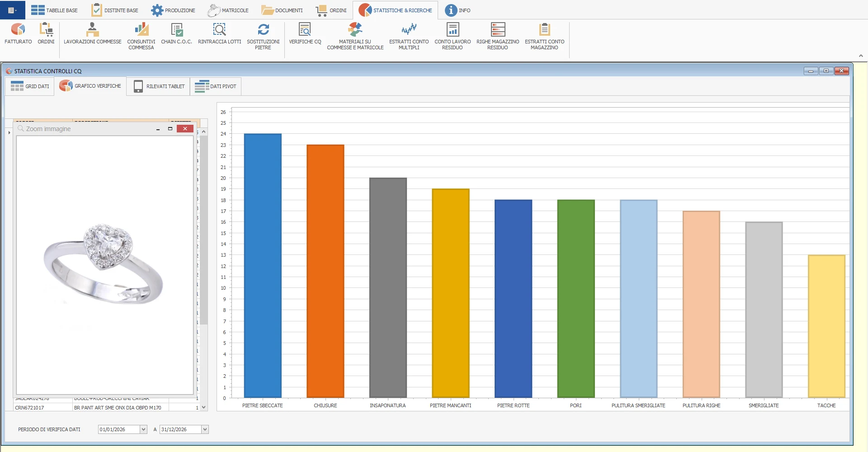This screenshot has height=452, width=868.
Task: Open Rintraccia Lotti search
Action: (219, 34)
